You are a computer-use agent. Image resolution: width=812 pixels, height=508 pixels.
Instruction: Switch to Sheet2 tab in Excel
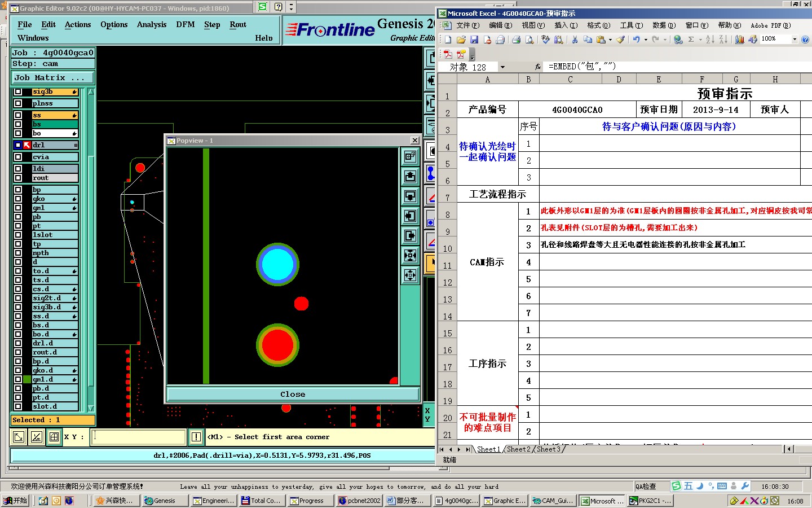[x=518, y=449]
